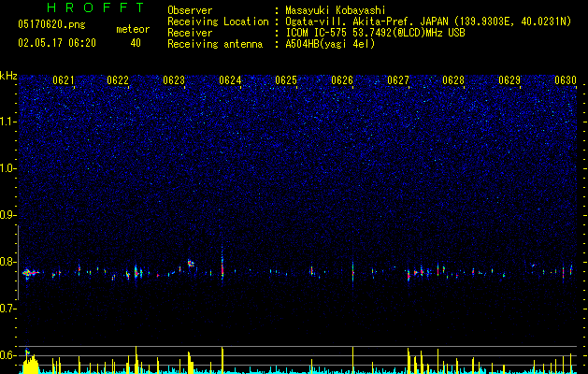Click the date stamp 02.05.17 06:20

click(x=57, y=43)
